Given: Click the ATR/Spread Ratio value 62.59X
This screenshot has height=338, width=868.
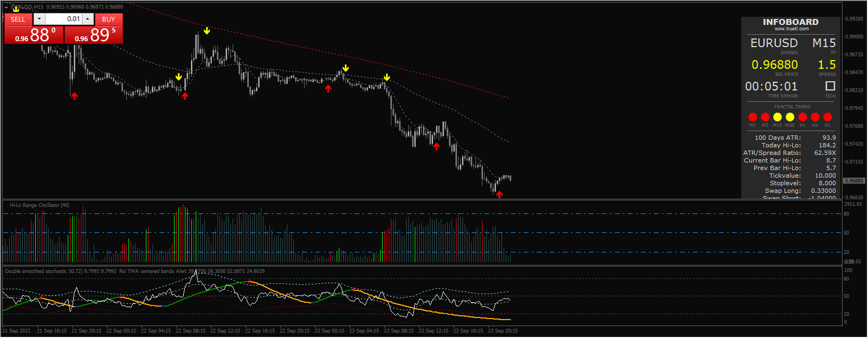Looking at the screenshot, I should (825, 153).
